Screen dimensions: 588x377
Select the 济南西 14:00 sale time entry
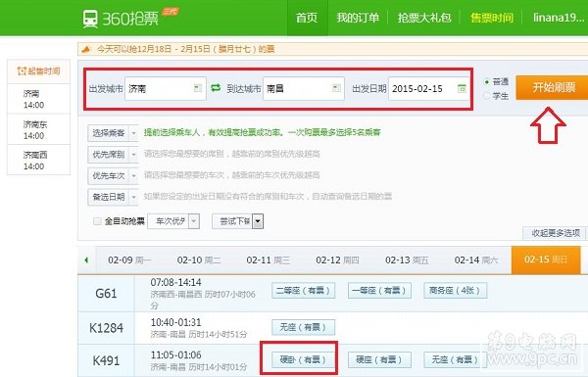point(38,161)
